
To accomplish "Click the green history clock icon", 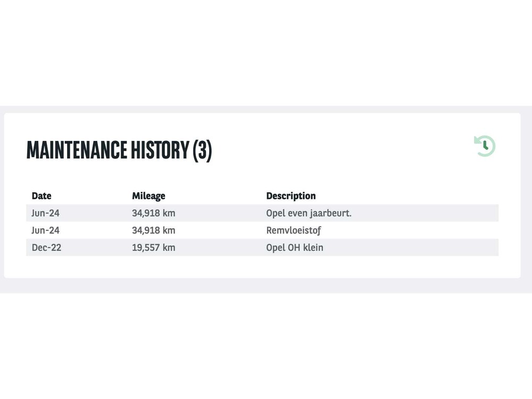I will coord(485,146).
